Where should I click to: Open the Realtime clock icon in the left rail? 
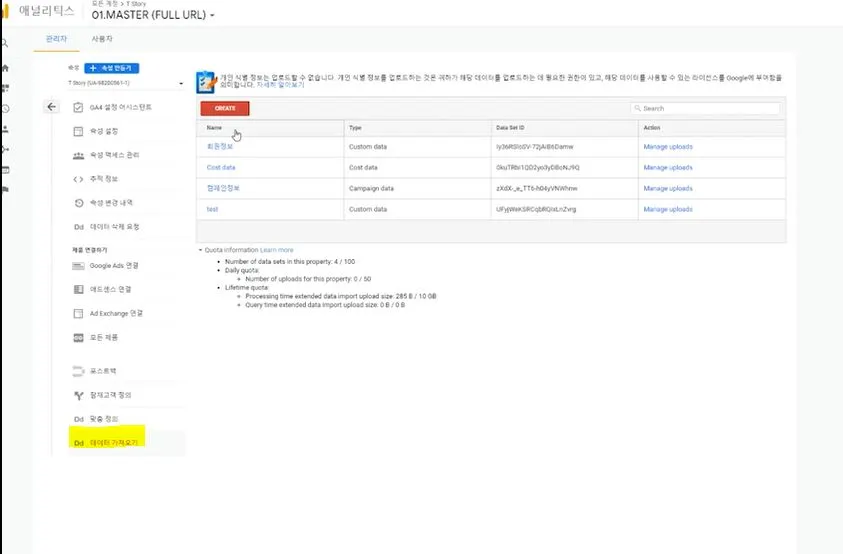tap(5, 109)
